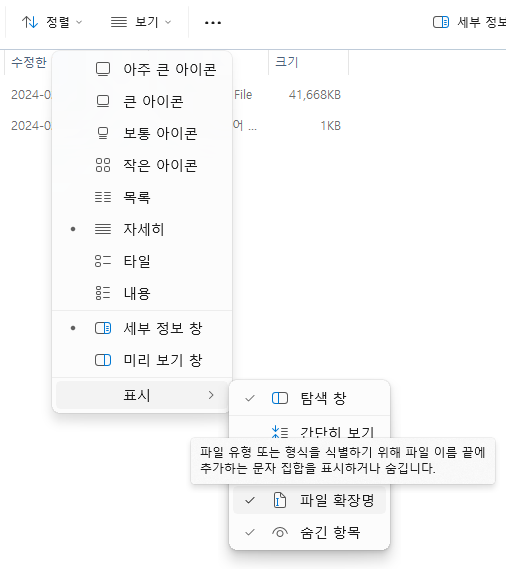Toggle 탐색 창 navigation pane
This screenshot has height=571, width=506.
(309, 398)
